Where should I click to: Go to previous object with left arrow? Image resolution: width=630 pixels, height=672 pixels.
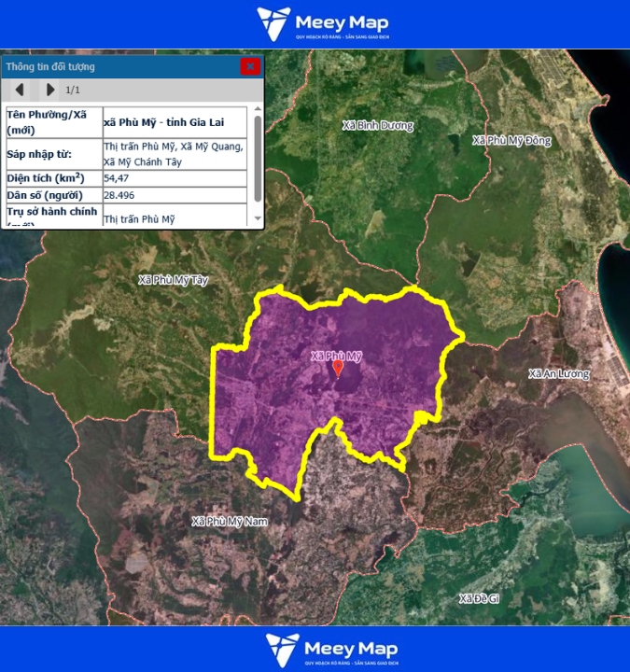click(20, 91)
